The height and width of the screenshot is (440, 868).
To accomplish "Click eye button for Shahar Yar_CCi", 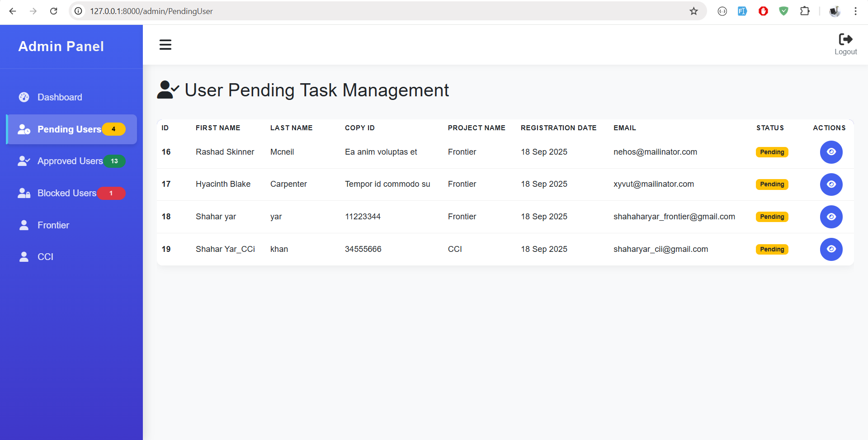I will point(831,249).
